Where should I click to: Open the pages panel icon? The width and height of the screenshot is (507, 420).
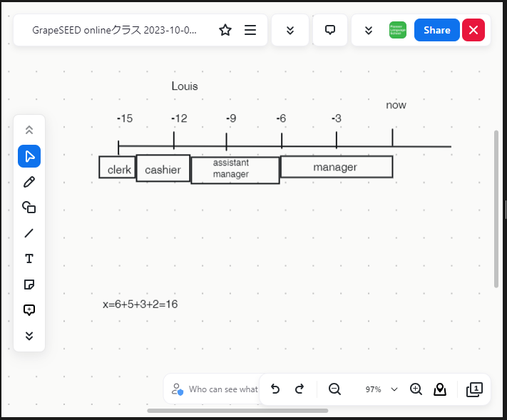click(474, 389)
